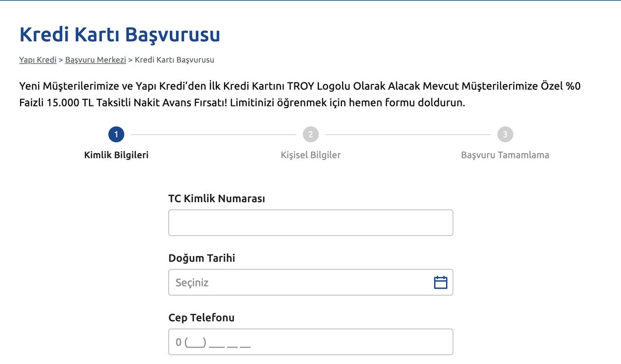The height and width of the screenshot is (364, 621).
Task: Click the 'Kredi Kartı Başvurusu' page heading
Action: tap(120, 35)
